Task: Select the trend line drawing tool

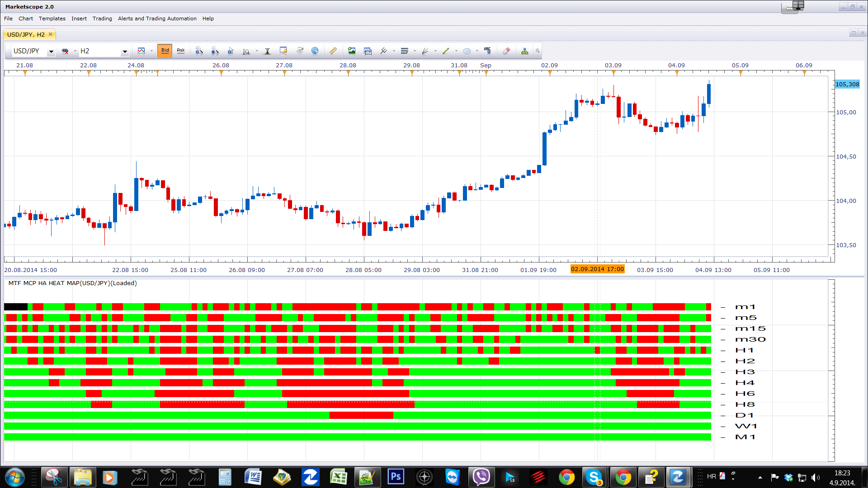Action: (x=446, y=51)
